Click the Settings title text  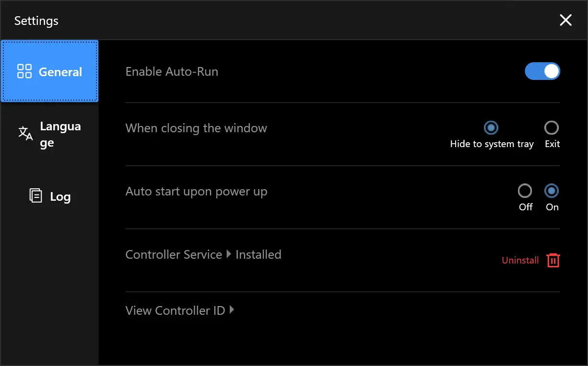coord(36,21)
